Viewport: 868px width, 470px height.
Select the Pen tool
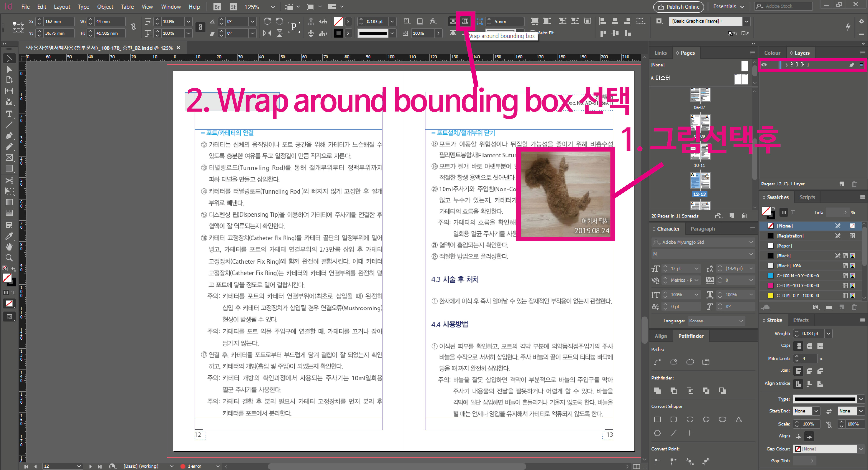(x=9, y=136)
